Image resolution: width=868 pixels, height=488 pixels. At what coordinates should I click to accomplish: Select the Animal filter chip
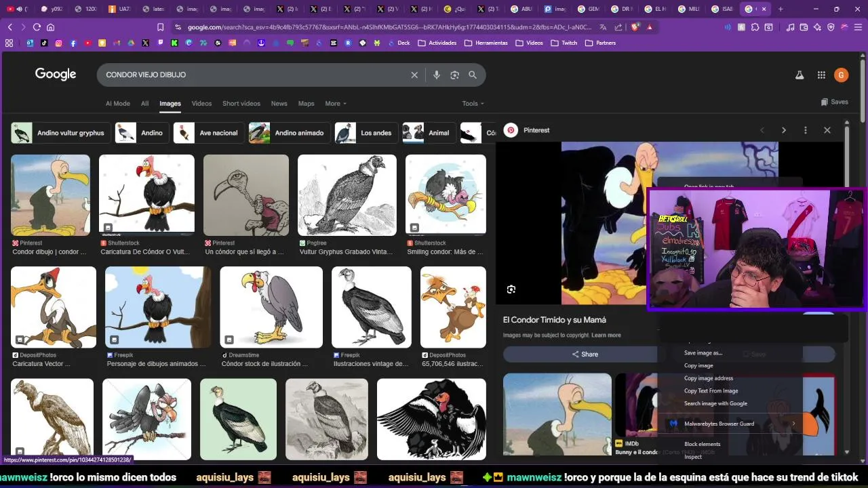428,133
